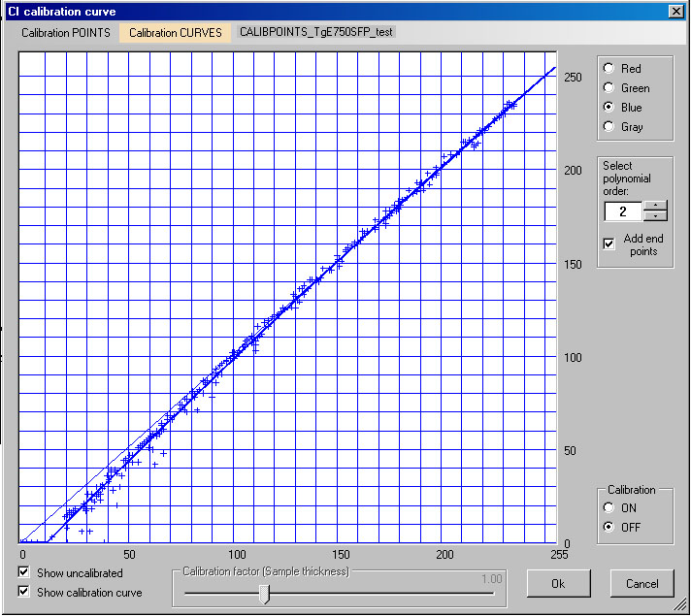
Task: Click the 'Select polynomial order:' label
Action: [627, 178]
